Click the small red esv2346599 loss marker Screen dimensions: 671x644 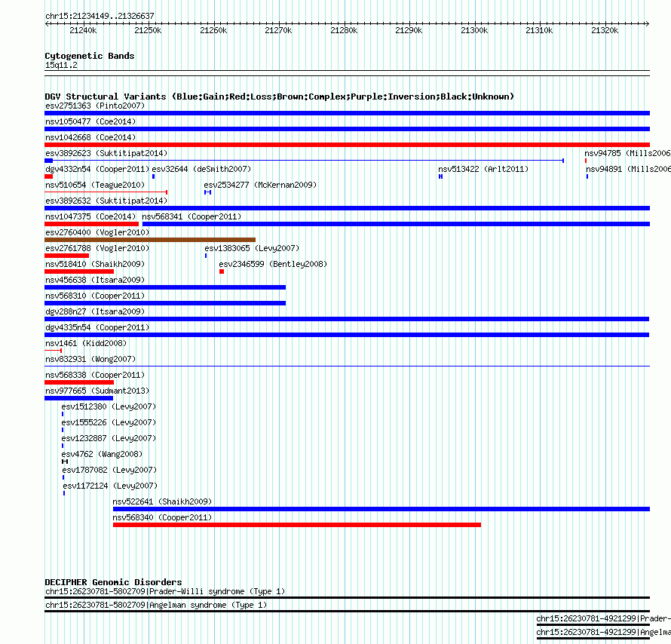click(222, 271)
